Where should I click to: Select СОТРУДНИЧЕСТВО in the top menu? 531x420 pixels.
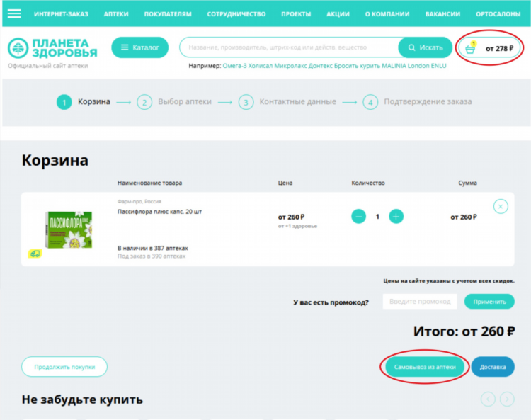pyautogui.click(x=236, y=14)
